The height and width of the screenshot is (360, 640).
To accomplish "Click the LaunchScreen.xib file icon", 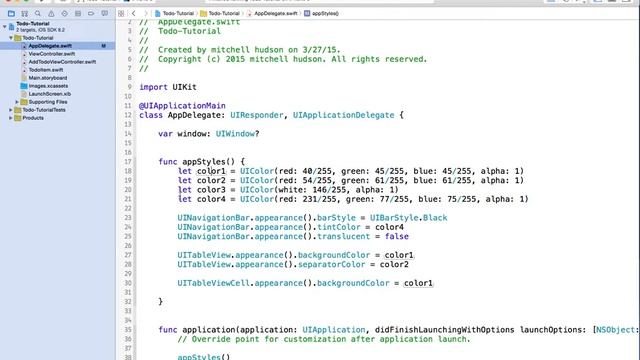I will click(x=24, y=94).
